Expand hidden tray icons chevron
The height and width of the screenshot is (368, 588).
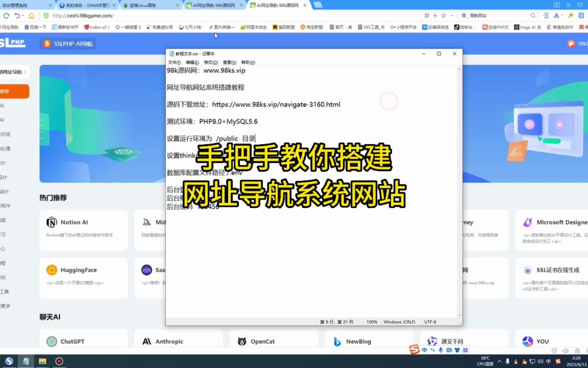500,361
